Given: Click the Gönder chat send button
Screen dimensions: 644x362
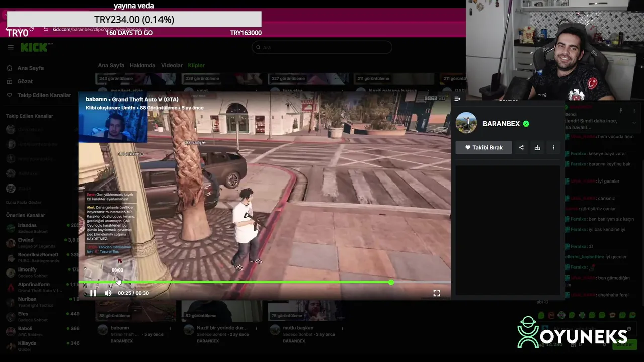Looking at the screenshot, I should pos(624,345).
